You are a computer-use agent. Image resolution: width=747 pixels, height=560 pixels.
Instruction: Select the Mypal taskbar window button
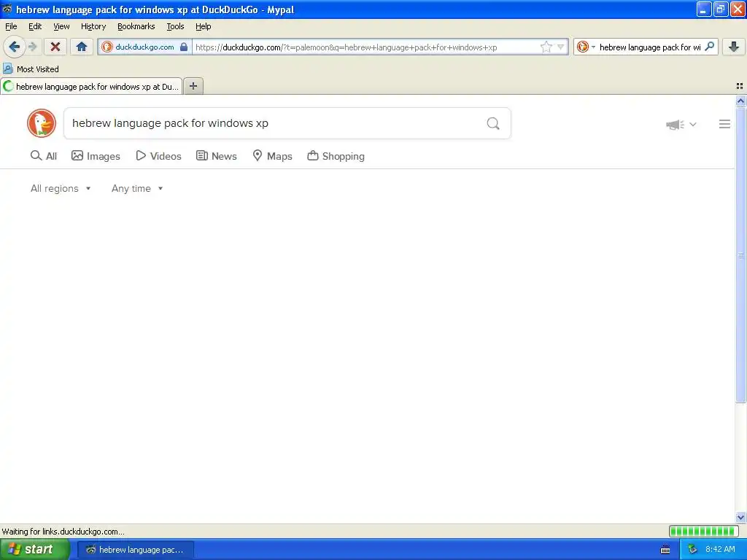tap(135, 550)
